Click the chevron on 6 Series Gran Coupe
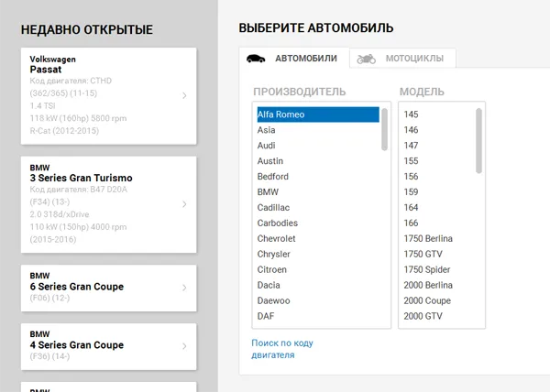 184,287
